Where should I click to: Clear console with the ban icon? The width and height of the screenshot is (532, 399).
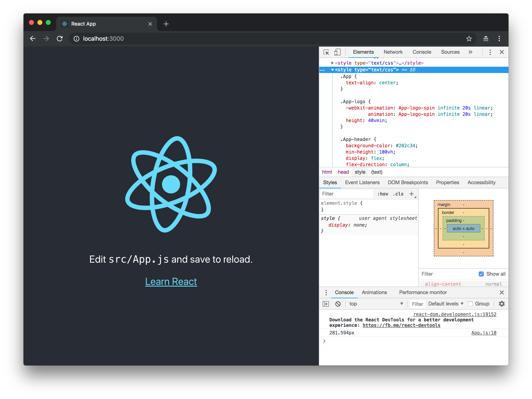[338, 304]
